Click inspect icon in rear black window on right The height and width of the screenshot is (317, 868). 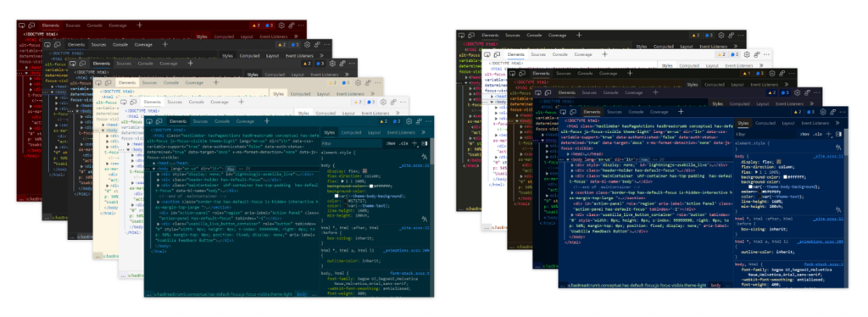pos(461,35)
